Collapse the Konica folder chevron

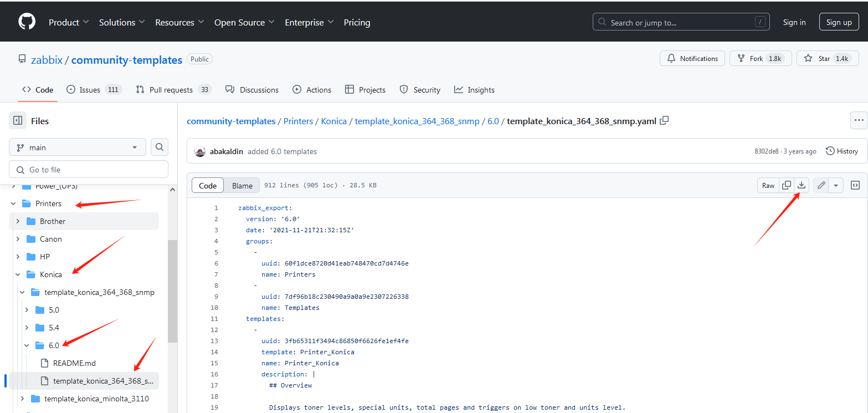click(18, 274)
